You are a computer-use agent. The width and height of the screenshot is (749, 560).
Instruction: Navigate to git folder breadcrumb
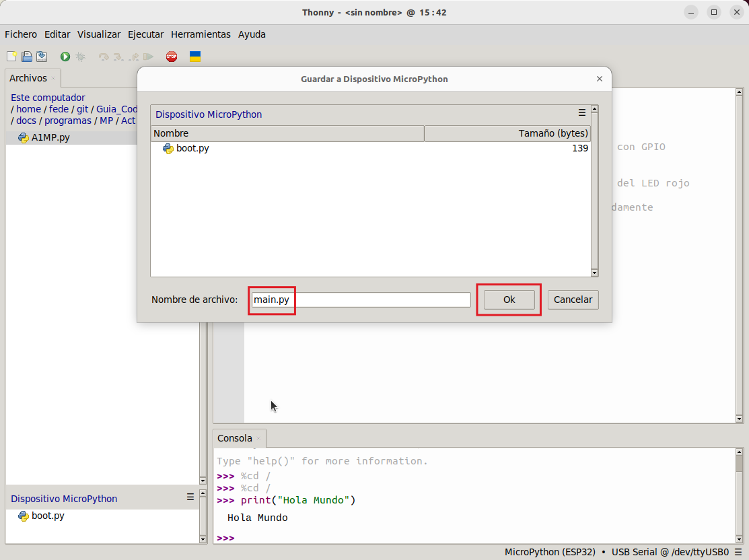83,109
